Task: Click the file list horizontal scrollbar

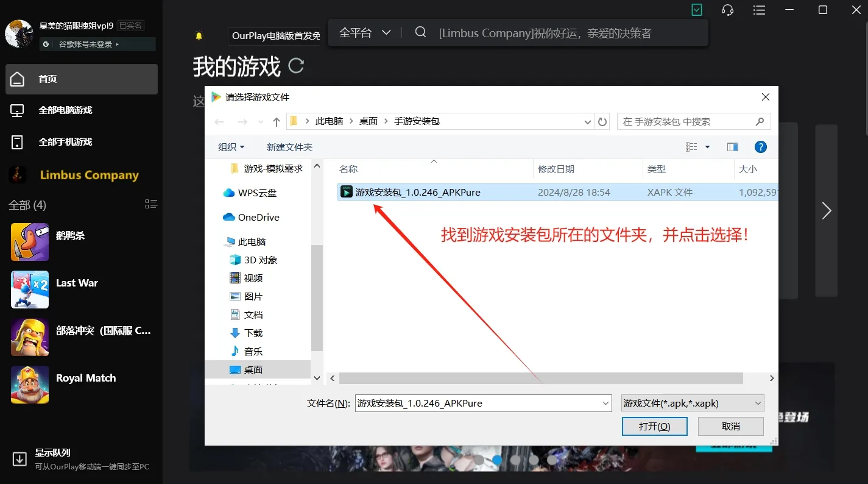Action: 541,379
